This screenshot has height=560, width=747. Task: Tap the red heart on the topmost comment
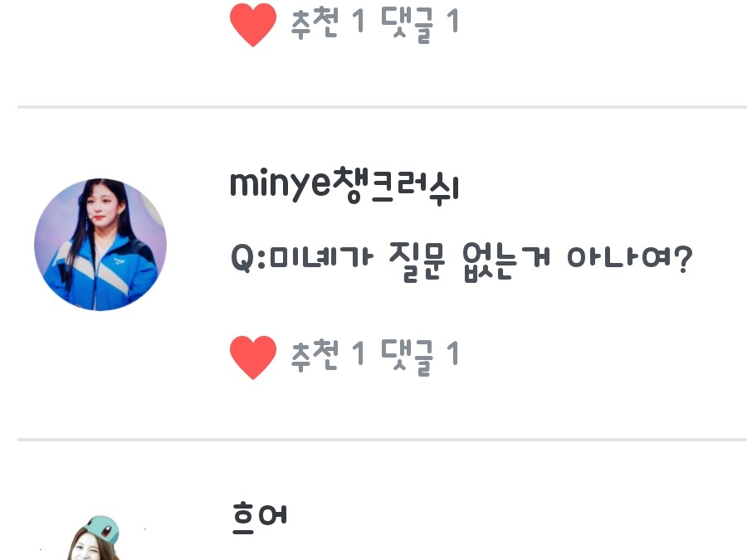(253, 25)
